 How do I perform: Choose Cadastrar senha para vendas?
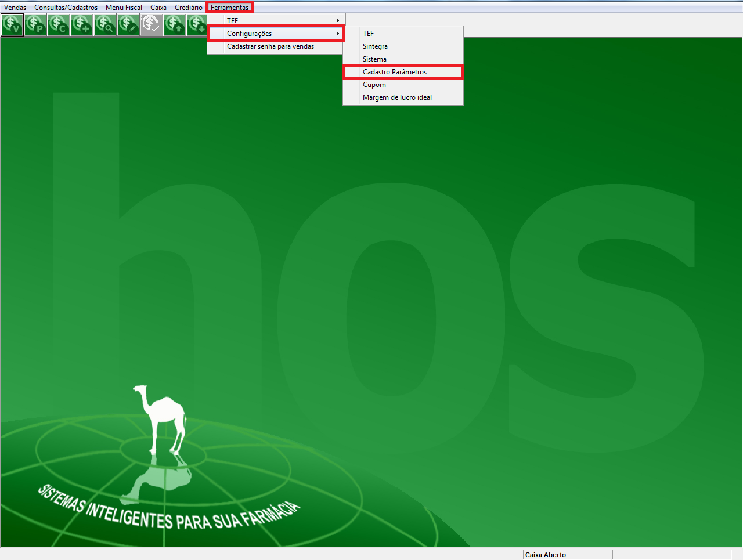click(270, 46)
